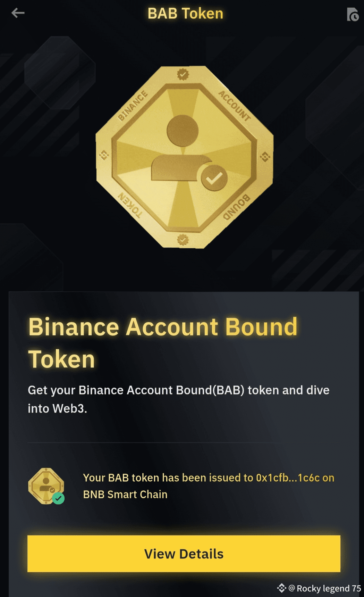Go back using the left arrow
The width and height of the screenshot is (364, 597).
[x=18, y=13]
